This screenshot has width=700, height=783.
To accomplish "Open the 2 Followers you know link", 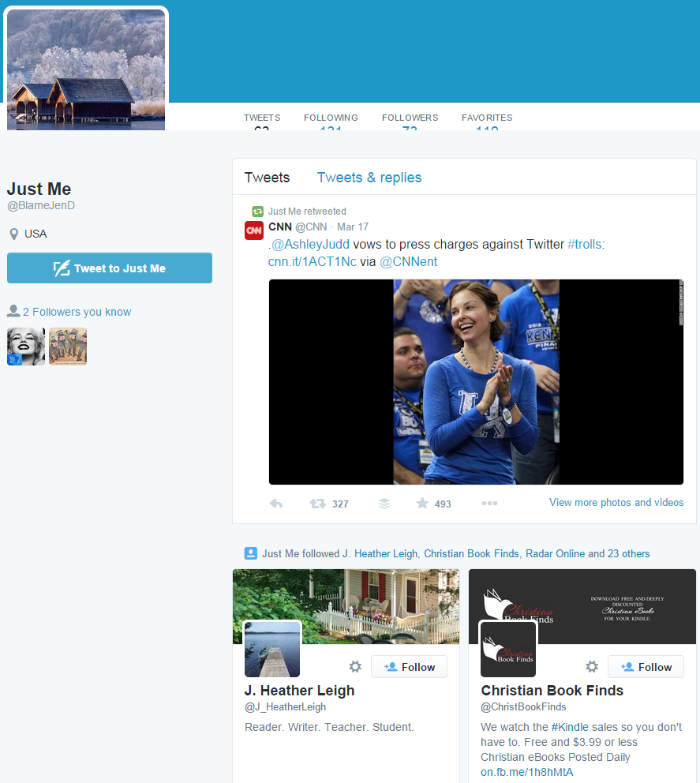I will [x=77, y=312].
